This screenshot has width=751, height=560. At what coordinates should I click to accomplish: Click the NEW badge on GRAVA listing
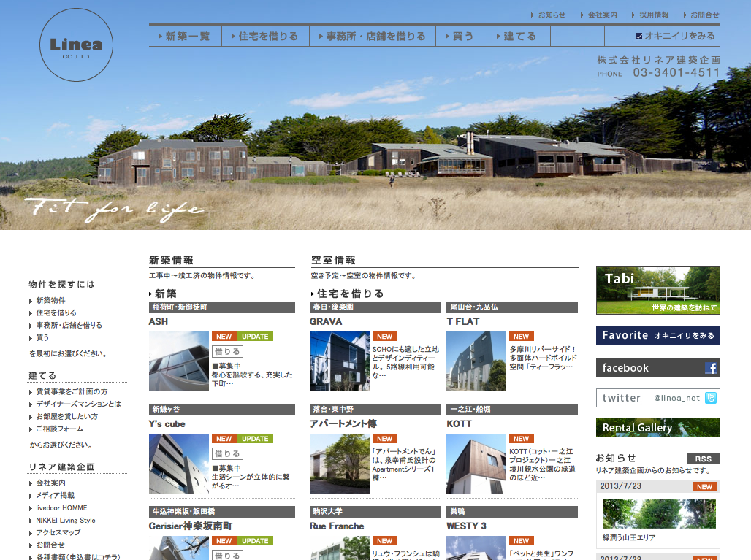tap(384, 337)
